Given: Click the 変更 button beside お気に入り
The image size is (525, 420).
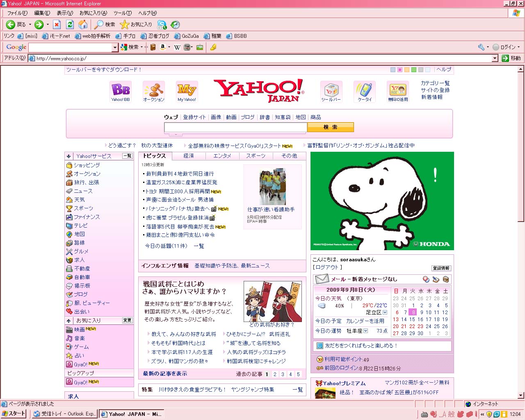Looking at the screenshot, I should (127, 320).
